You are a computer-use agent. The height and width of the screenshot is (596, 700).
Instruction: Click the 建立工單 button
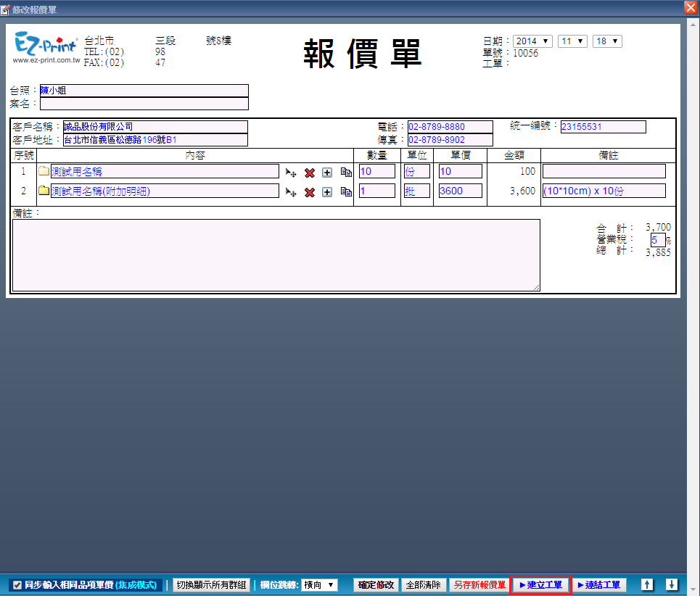pyautogui.click(x=541, y=585)
